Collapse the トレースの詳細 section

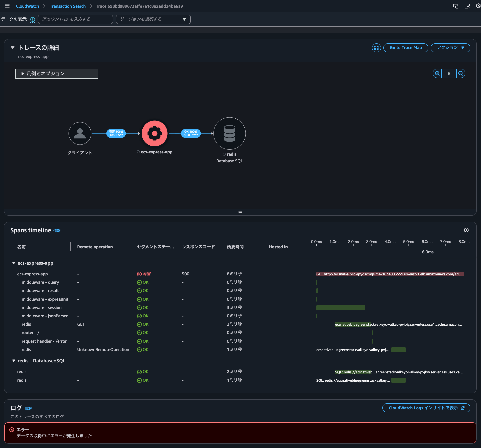pyautogui.click(x=13, y=48)
